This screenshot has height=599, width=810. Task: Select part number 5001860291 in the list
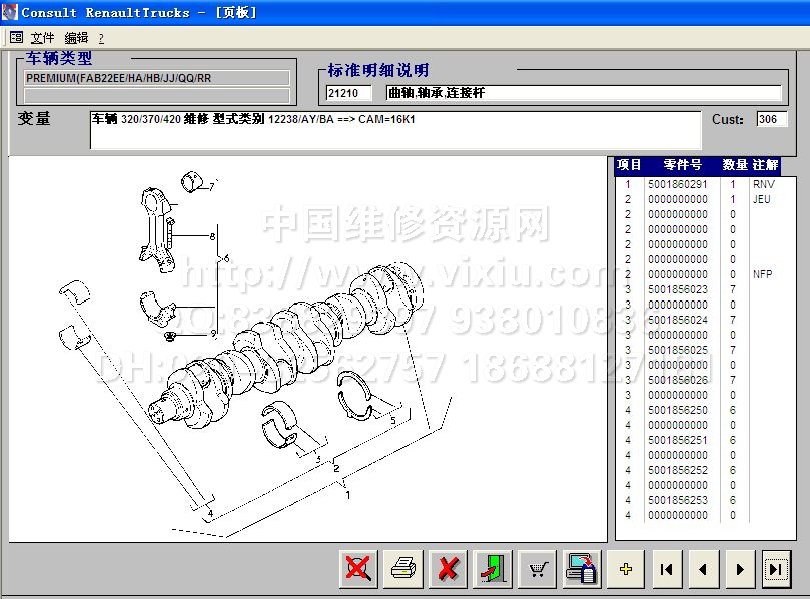click(677, 184)
